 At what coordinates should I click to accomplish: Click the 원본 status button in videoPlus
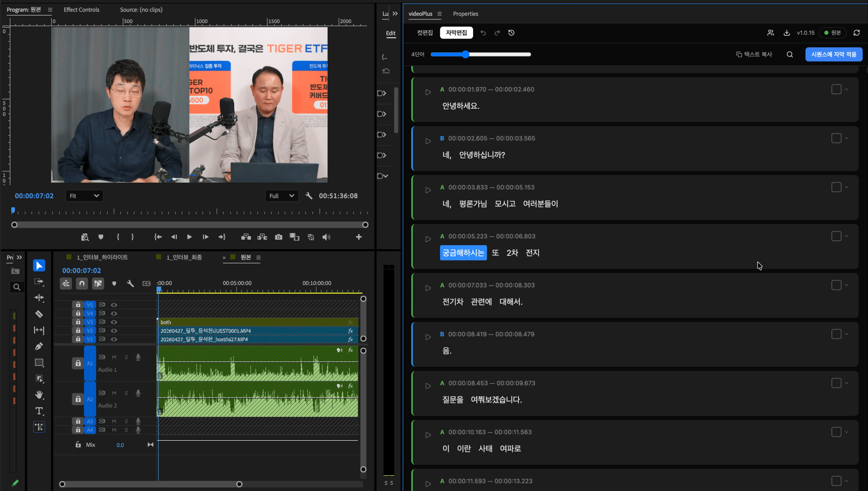(832, 33)
